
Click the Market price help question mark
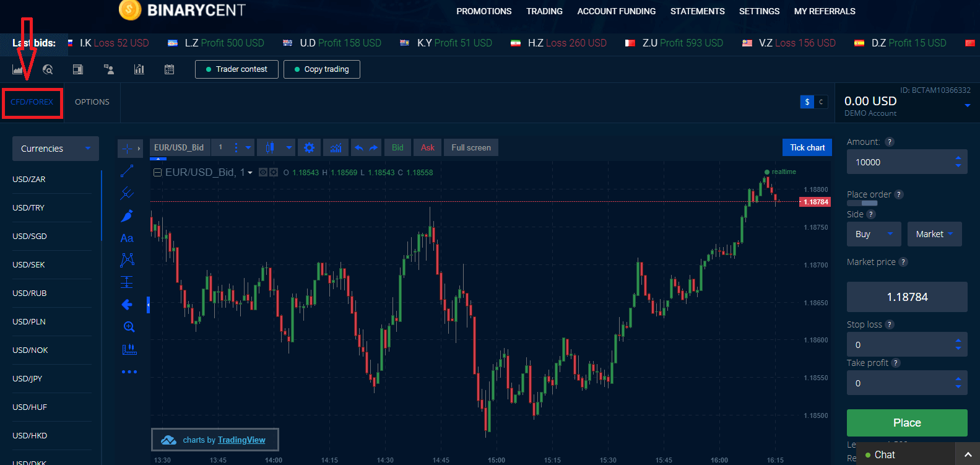[903, 262]
